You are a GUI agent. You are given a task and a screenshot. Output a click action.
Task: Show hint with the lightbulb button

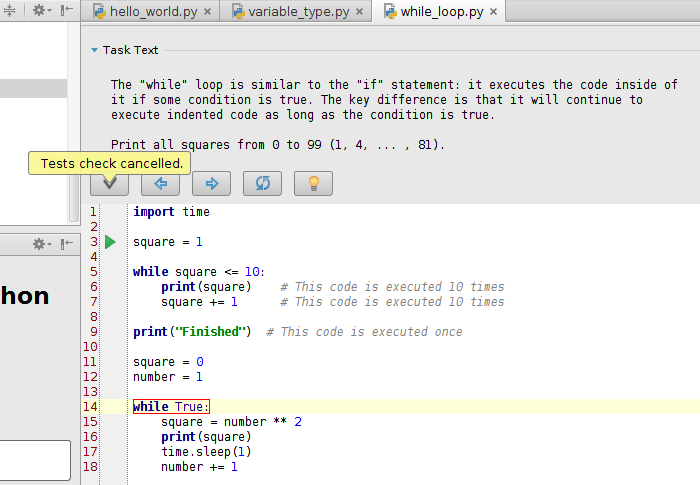pyautogui.click(x=313, y=184)
